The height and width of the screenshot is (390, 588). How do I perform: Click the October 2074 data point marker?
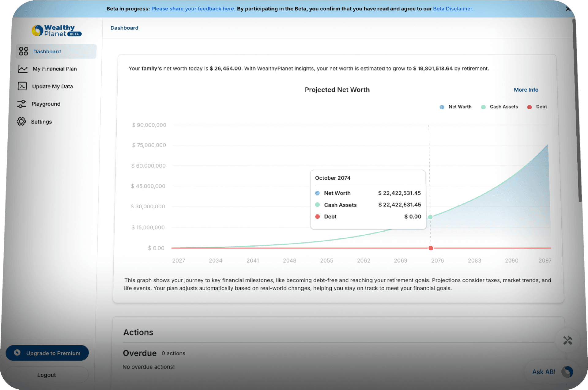(x=430, y=217)
